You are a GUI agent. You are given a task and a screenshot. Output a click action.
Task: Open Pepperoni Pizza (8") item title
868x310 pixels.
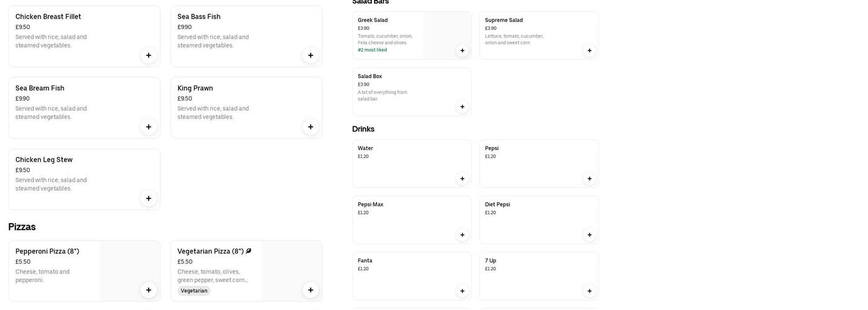pyautogui.click(x=47, y=251)
